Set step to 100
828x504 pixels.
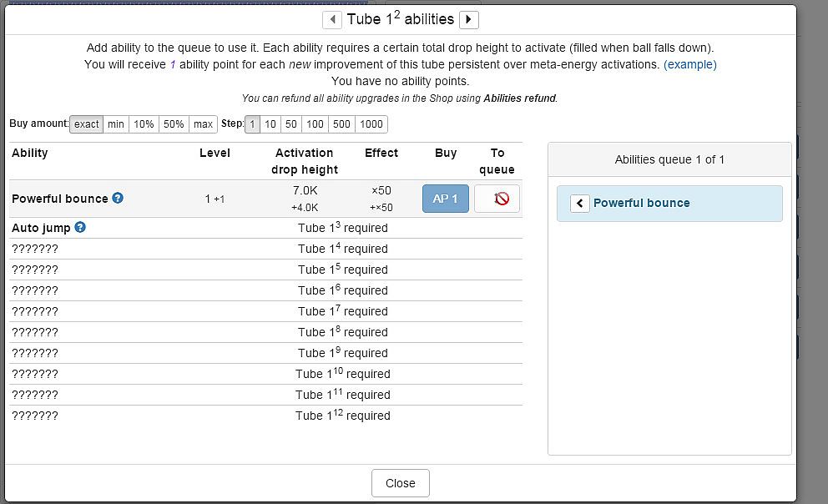pyautogui.click(x=315, y=124)
